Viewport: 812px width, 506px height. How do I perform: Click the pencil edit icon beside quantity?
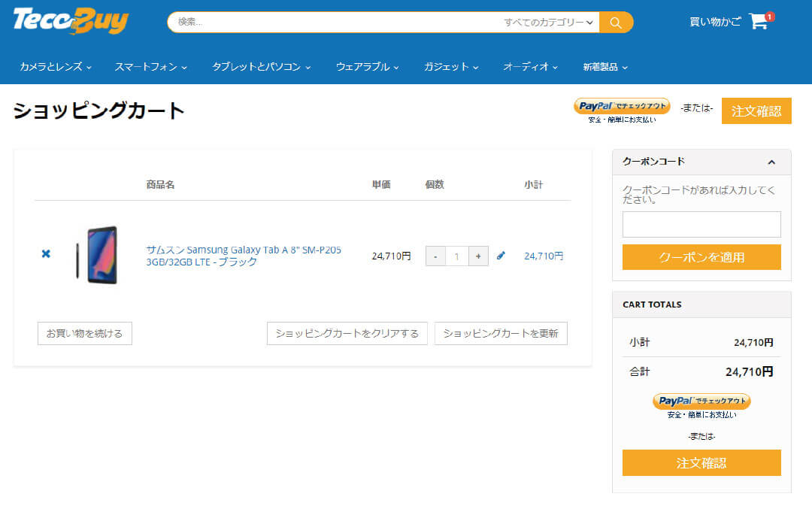click(501, 256)
